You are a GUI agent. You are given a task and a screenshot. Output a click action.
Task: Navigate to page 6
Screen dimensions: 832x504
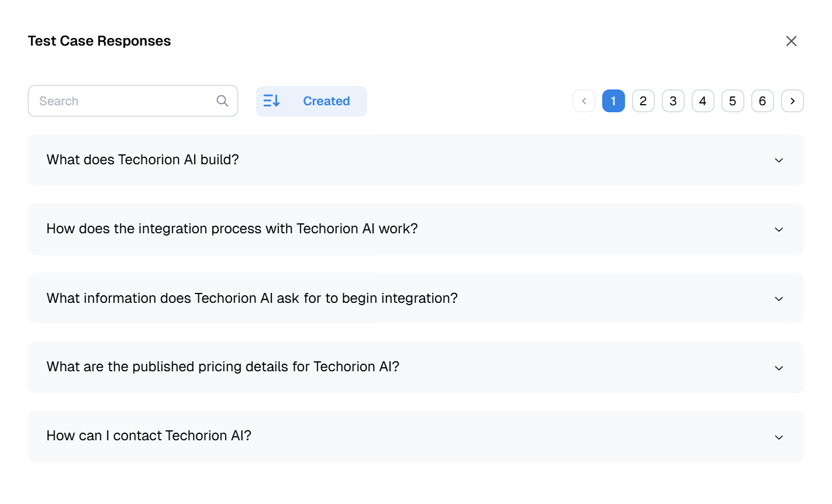pyautogui.click(x=762, y=101)
